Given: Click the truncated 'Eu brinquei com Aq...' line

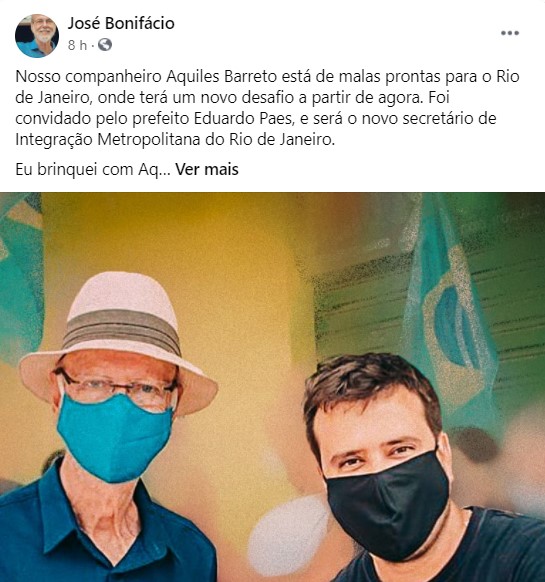Looking at the screenshot, I should (x=93, y=169).
